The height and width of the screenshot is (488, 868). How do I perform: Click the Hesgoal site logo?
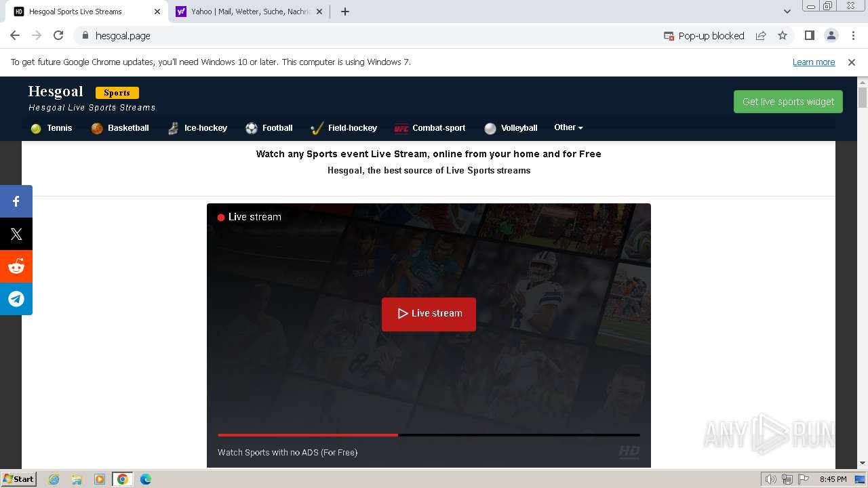coord(56,91)
